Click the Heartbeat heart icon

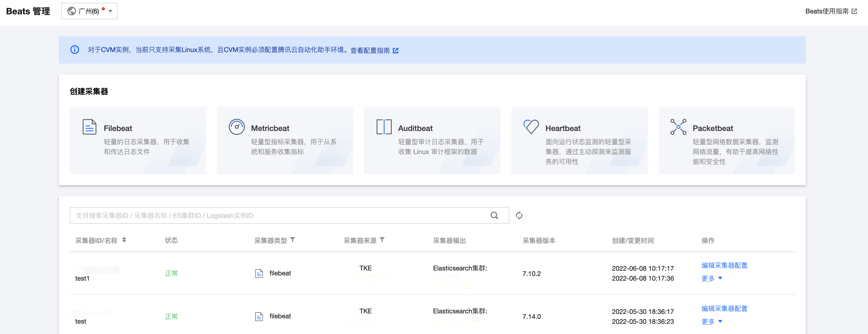[x=531, y=127]
